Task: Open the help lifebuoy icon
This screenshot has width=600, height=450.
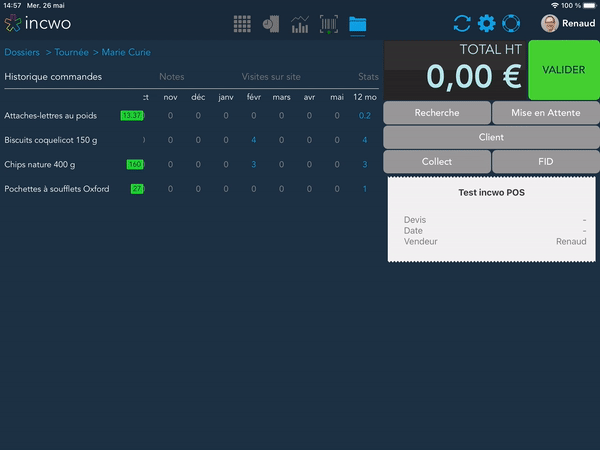Action: (x=511, y=23)
